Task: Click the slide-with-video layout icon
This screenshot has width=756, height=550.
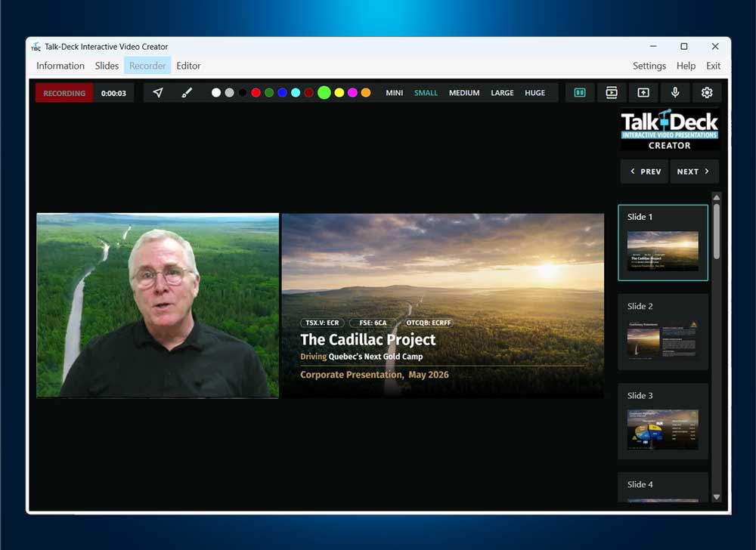Action: click(612, 92)
